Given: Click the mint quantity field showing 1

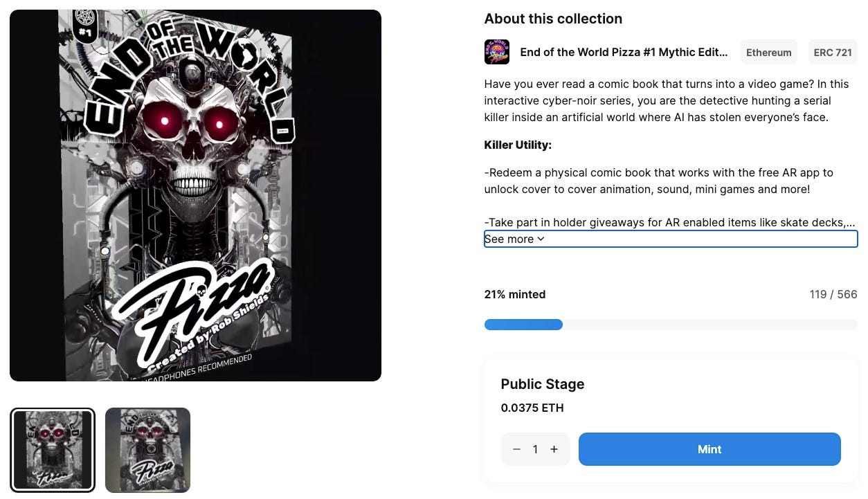Looking at the screenshot, I should (x=535, y=449).
